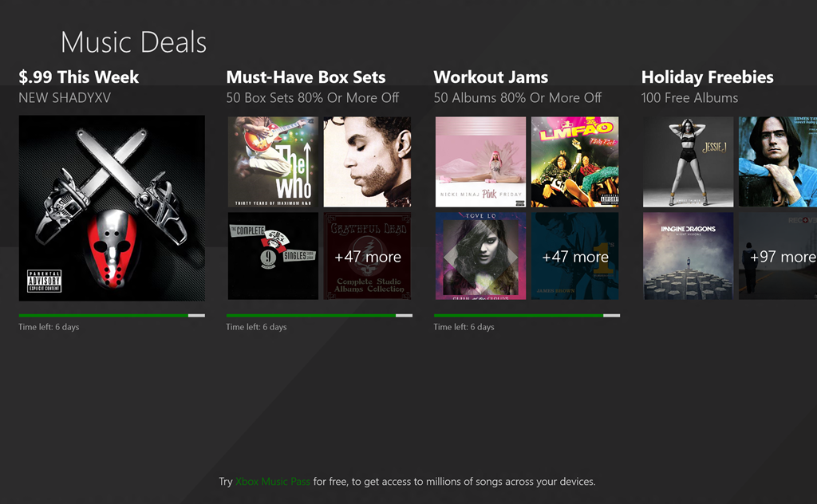Open the $.99 This Week heading
This screenshot has width=817, height=504.
point(79,77)
